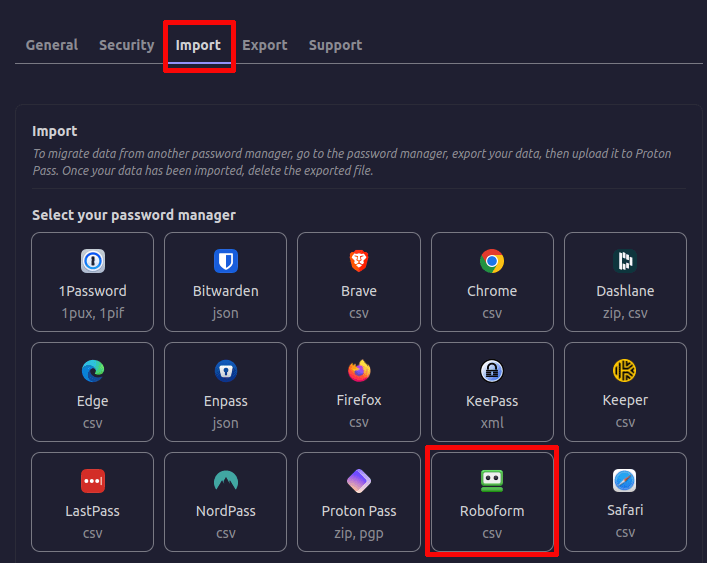This screenshot has width=707, height=563.
Task: Click the '1pux, 1pif' format text
Action: 93,313
